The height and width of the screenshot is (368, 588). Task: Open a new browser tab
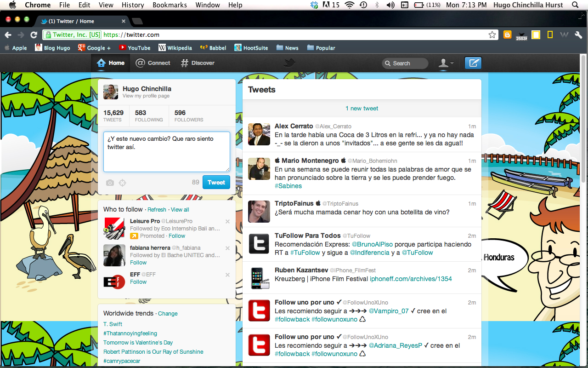(x=137, y=21)
